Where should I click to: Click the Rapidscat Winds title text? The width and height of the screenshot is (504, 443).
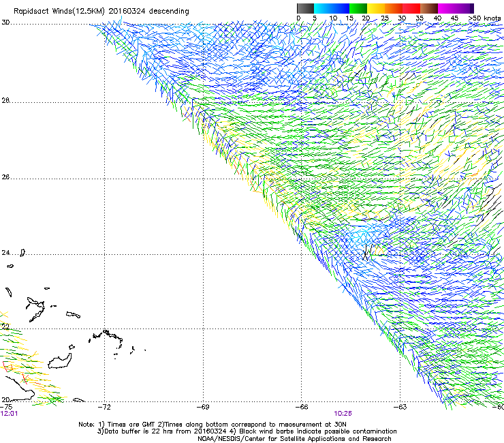(x=101, y=12)
